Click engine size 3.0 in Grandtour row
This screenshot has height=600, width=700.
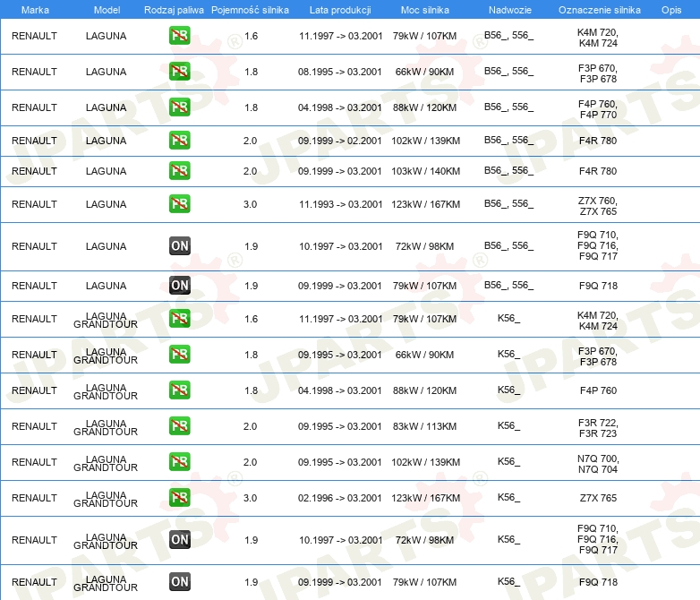tap(250, 498)
